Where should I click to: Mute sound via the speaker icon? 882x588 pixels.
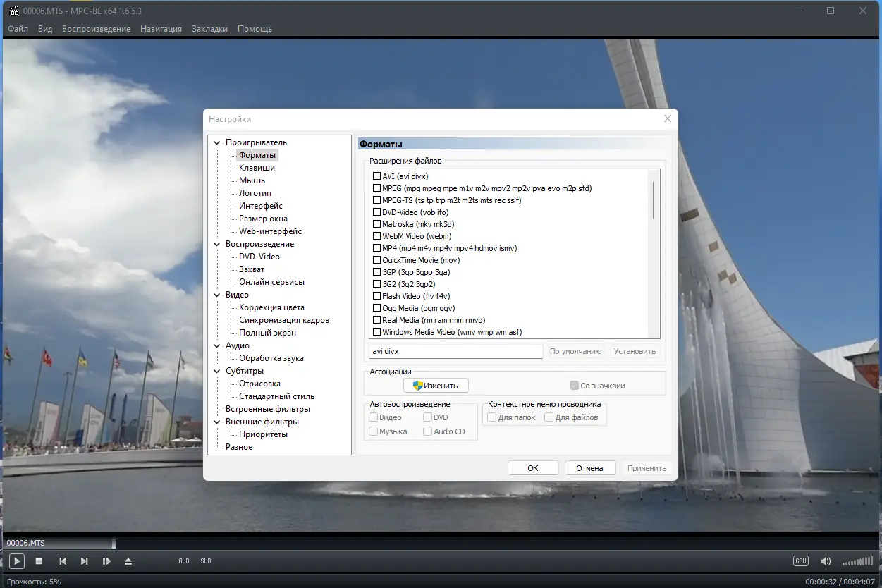825,561
